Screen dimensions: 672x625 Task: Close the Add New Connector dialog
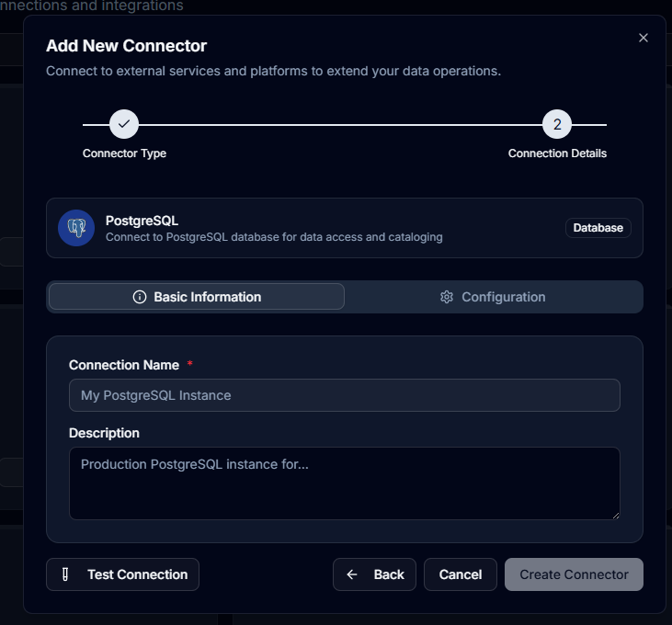[643, 38]
